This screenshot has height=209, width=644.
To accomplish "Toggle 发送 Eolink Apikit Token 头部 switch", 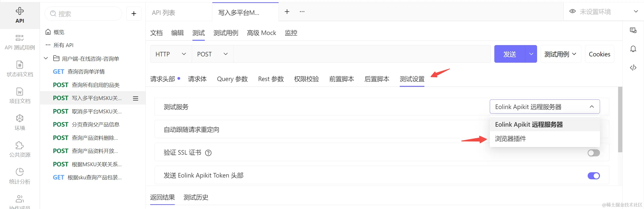I will tap(594, 176).
